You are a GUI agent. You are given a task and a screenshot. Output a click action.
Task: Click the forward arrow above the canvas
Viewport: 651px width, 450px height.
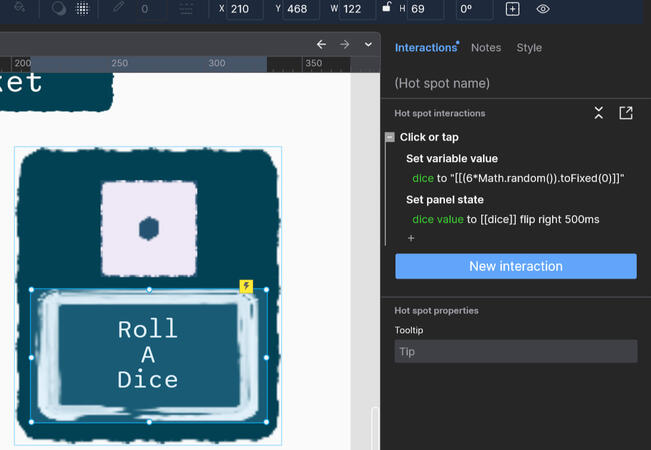pyautogui.click(x=344, y=44)
